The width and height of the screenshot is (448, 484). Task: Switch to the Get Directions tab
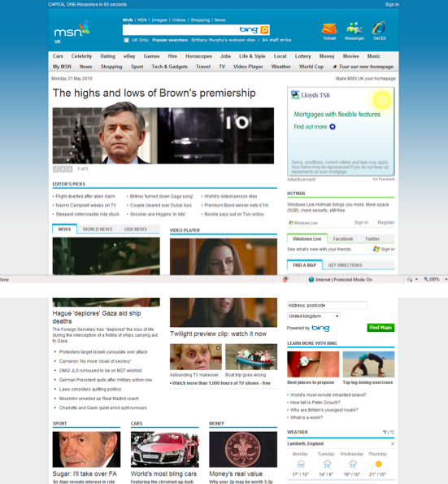click(345, 265)
